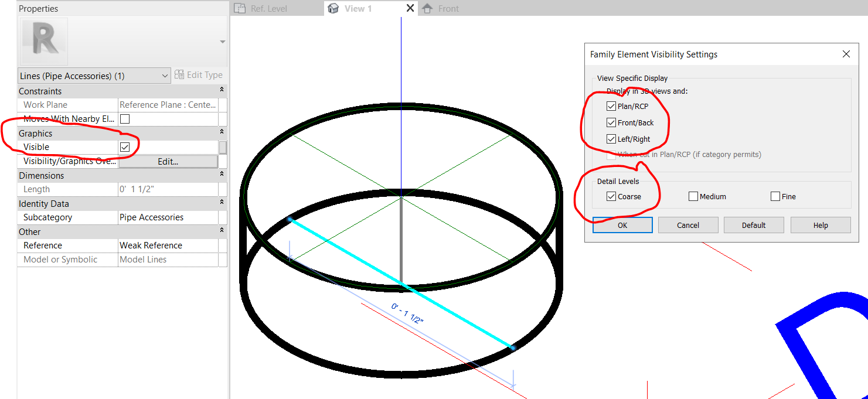868x399 pixels.
Task: Select the View 1 tab
Action: (358, 8)
